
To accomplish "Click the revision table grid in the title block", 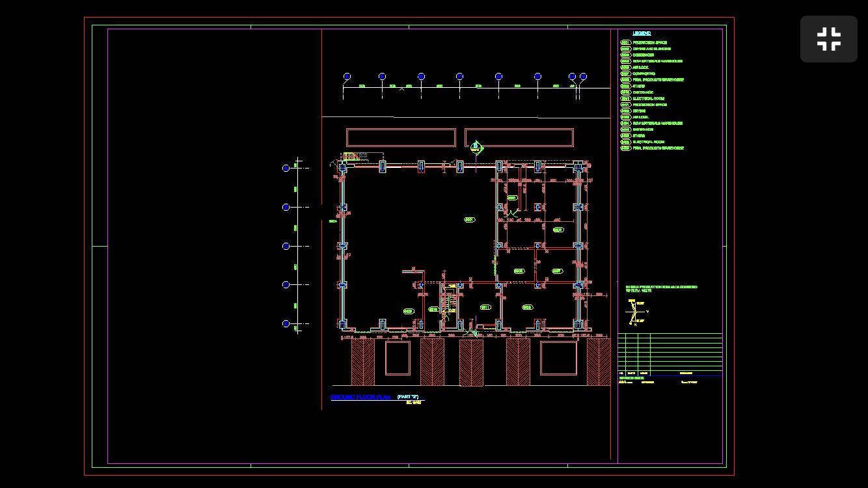I will [670, 352].
